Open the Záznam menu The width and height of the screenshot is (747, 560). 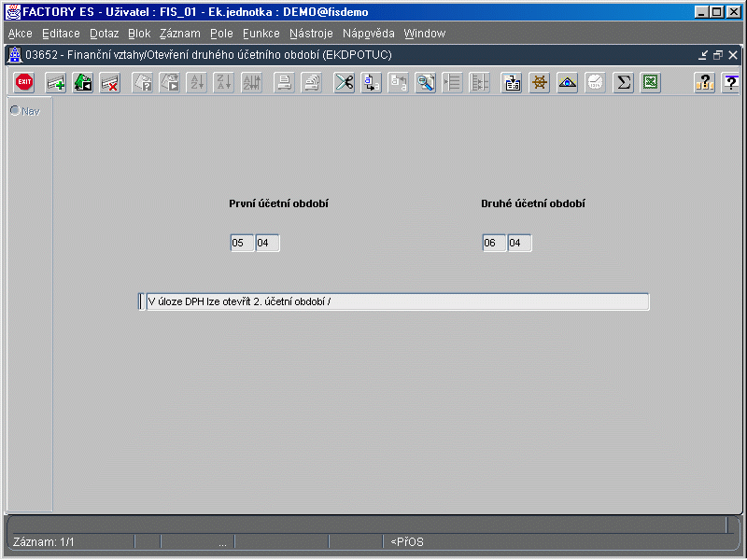(179, 34)
